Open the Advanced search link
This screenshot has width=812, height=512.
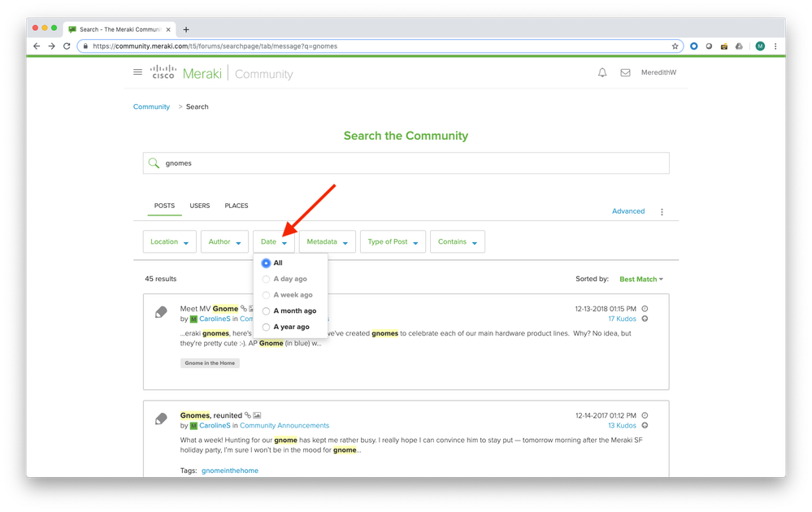(627, 211)
